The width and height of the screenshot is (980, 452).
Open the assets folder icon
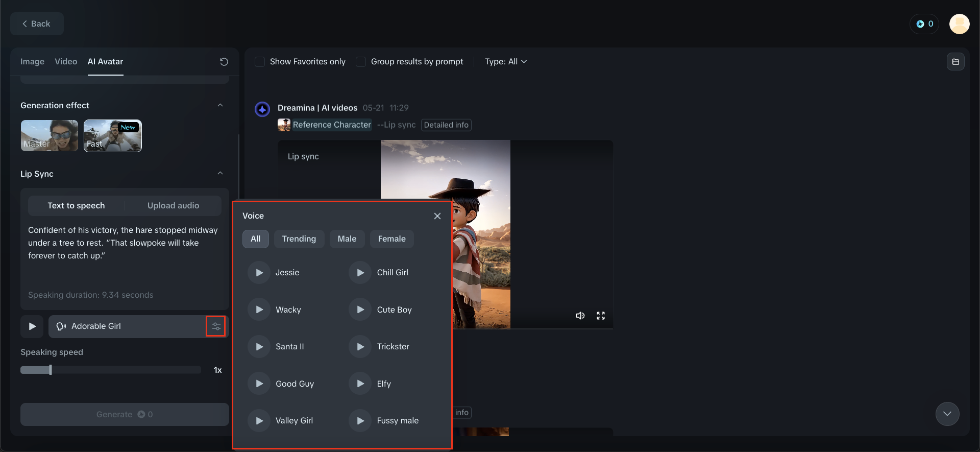tap(955, 62)
